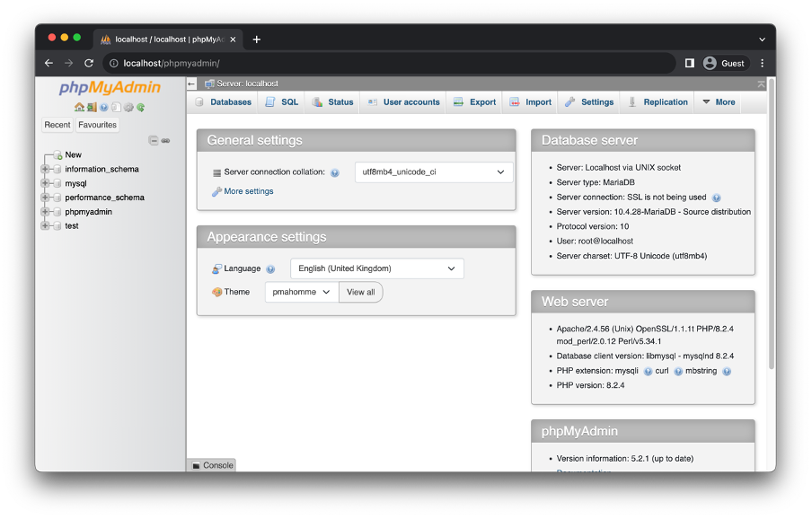The width and height of the screenshot is (812, 519).
Task: Click the site information icon in address bar
Action: click(x=113, y=63)
